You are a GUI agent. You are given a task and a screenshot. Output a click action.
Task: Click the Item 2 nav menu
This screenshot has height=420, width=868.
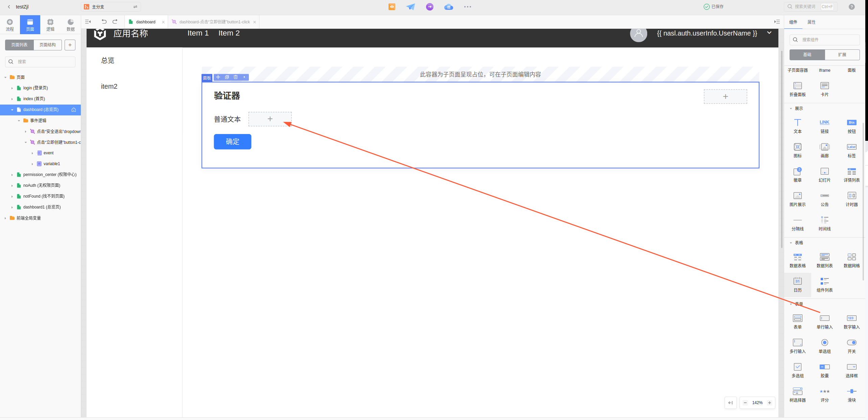[229, 33]
